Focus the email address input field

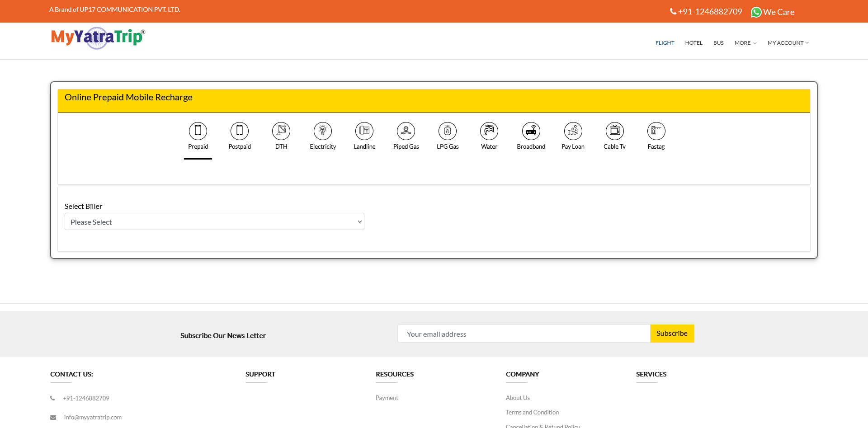[524, 334]
